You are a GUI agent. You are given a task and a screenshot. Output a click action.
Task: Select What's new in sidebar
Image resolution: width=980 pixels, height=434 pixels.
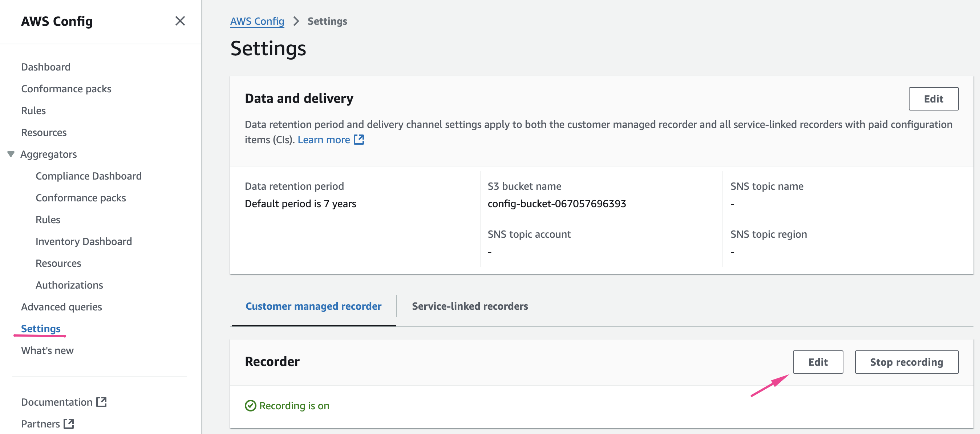point(47,350)
